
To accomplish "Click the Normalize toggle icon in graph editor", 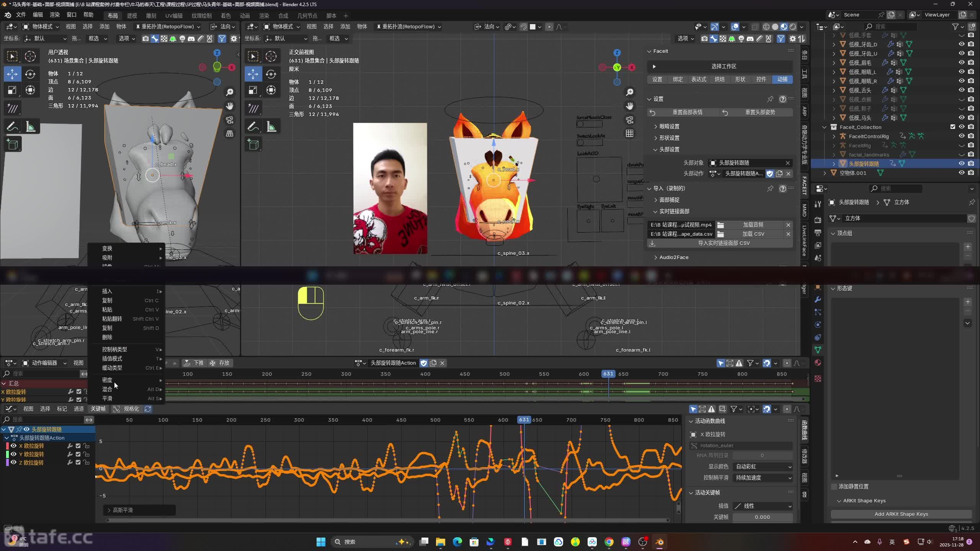I will tap(117, 409).
